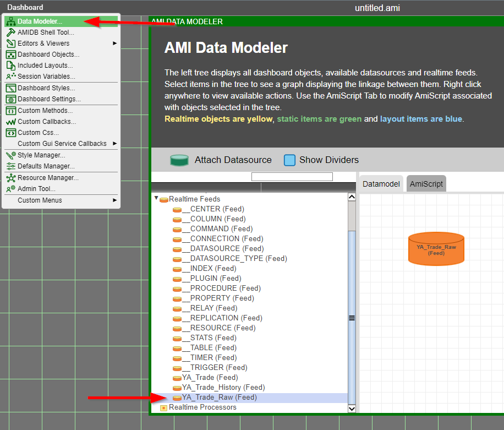Click the Editors & Viewers icon
504x430 pixels.
click(x=11, y=43)
